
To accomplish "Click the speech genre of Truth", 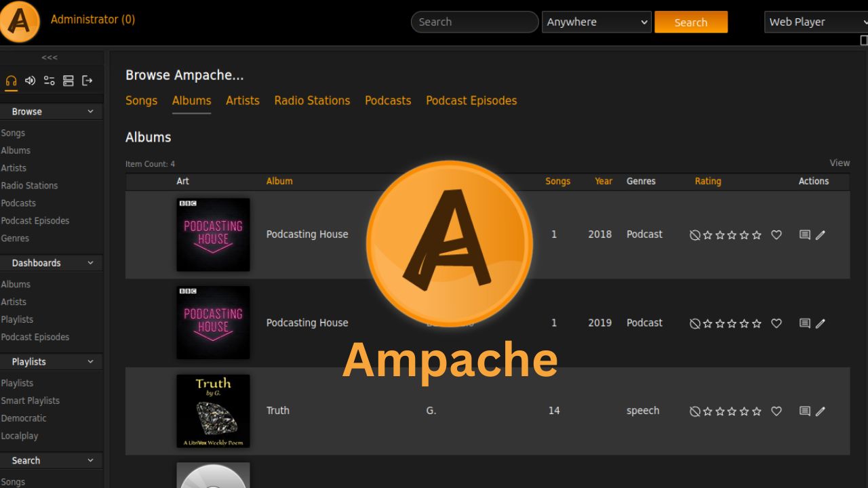I will pyautogui.click(x=643, y=410).
